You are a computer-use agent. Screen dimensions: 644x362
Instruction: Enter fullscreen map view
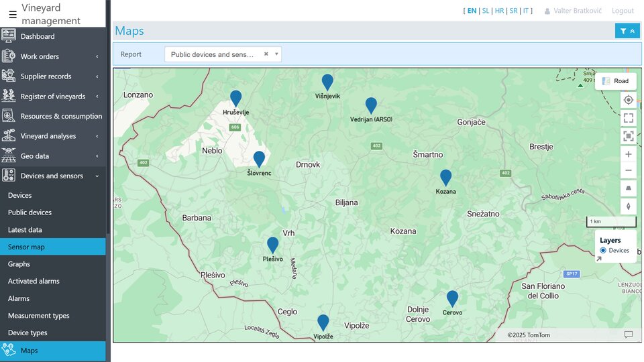[x=628, y=118]
